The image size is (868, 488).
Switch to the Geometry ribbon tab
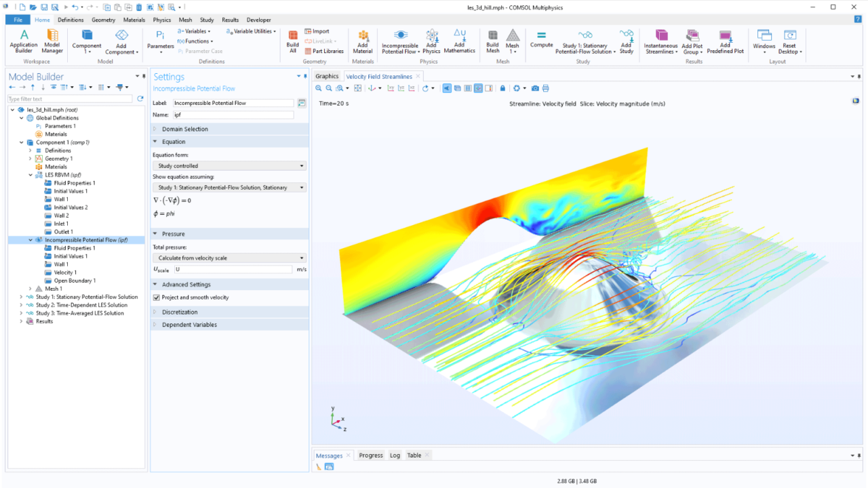[x=103, y=20]
